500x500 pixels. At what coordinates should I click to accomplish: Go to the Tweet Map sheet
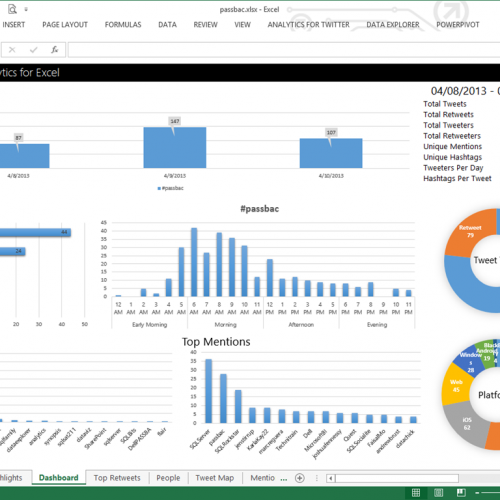215,478
